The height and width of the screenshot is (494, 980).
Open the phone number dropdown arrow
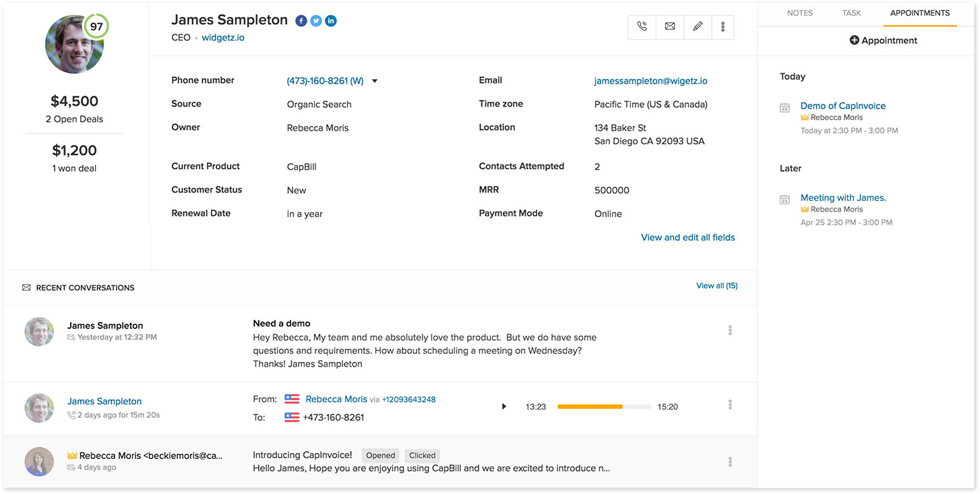pos(374,80)
